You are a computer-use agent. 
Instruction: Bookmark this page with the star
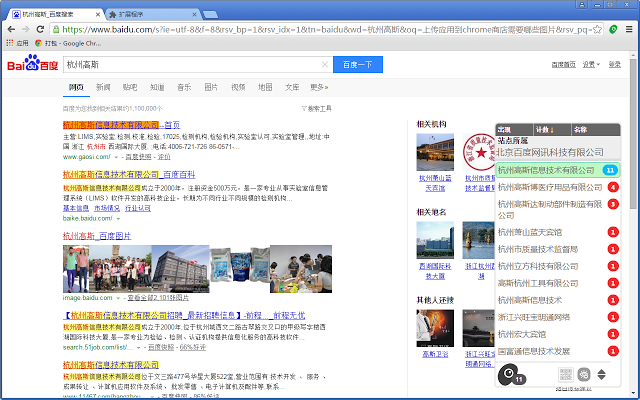click(x=597, y=29)
